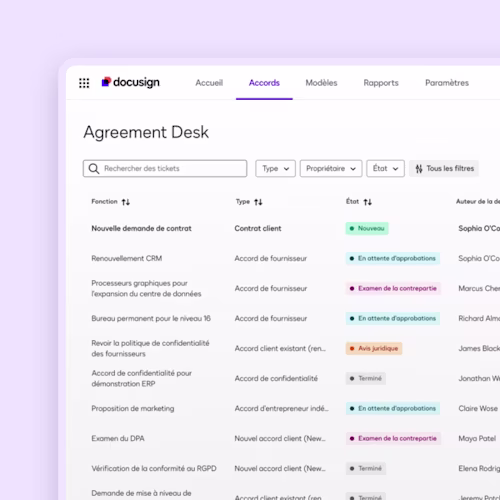Expand the Propriétaire filter dropdown
This screenshot has width=500, height=500.
331,169
